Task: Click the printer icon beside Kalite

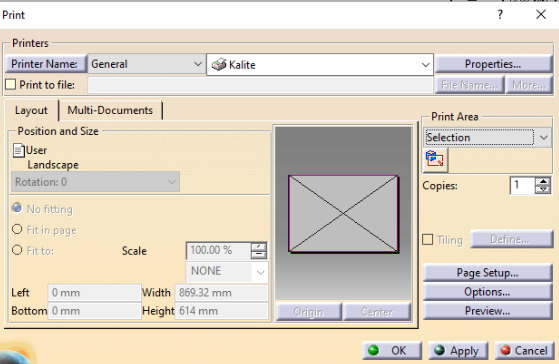Action: 219,65
